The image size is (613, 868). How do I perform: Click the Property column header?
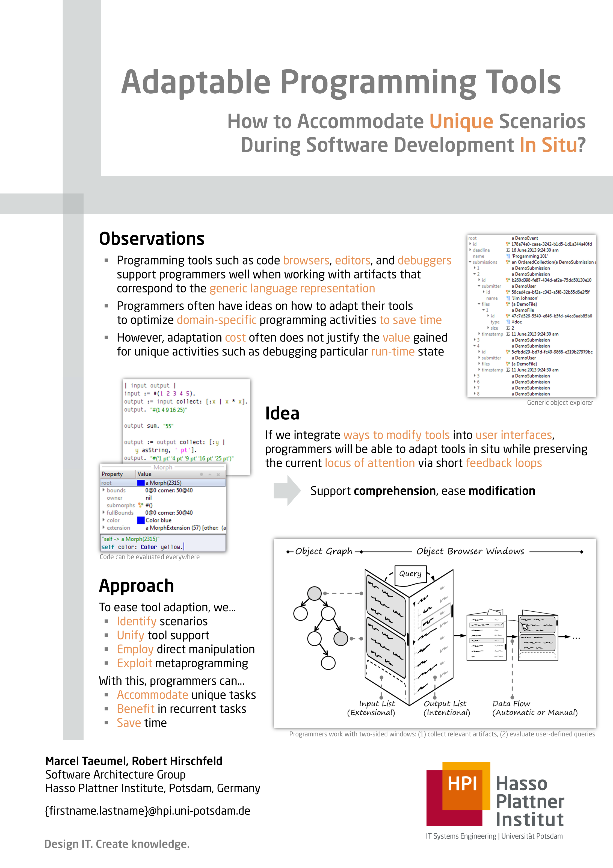112,474
